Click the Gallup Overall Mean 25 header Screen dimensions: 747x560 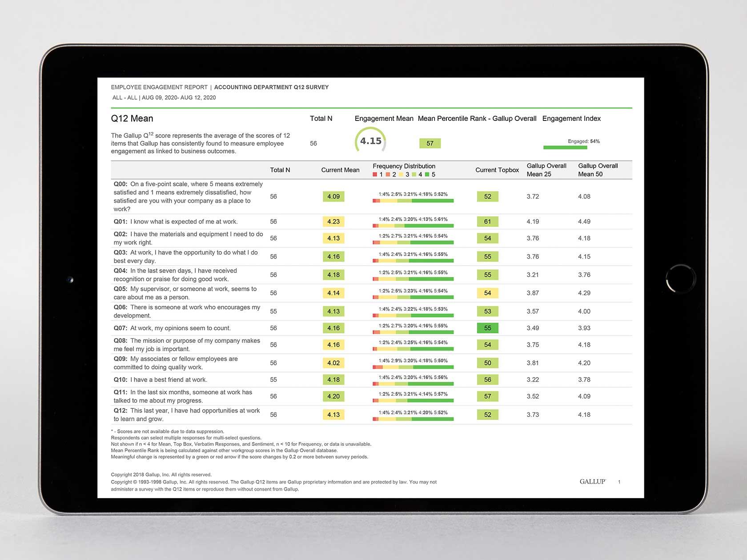coord(546,170)
